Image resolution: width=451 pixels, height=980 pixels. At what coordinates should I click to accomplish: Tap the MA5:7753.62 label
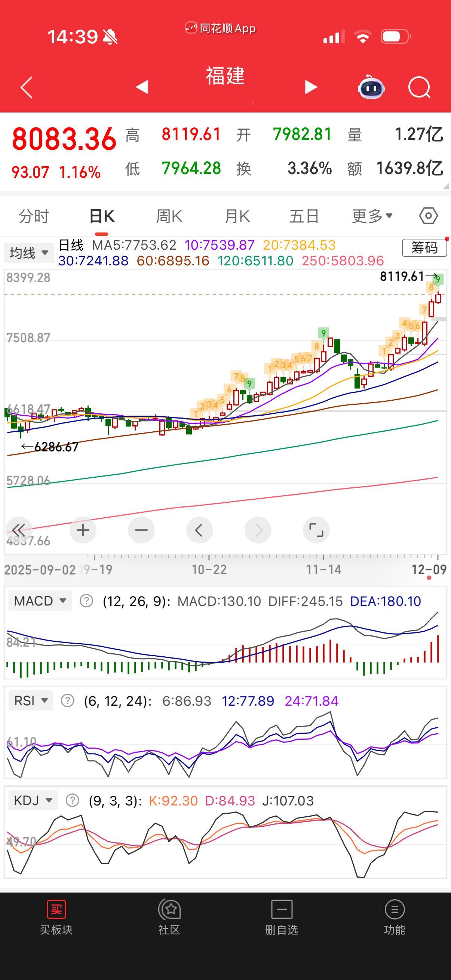[134, 245]
